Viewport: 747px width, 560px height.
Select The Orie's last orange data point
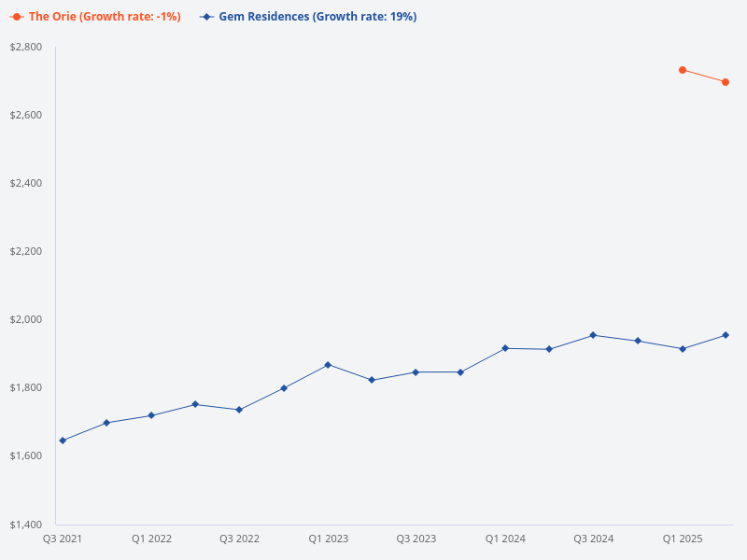[726, 82]
